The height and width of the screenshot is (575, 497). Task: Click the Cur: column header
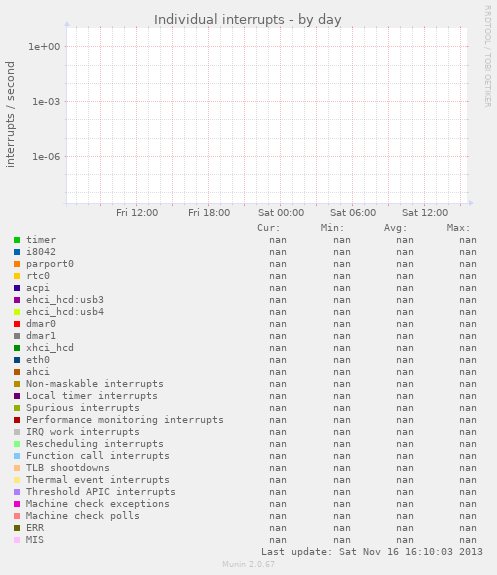pyautogui.click(x=268, y=228)
